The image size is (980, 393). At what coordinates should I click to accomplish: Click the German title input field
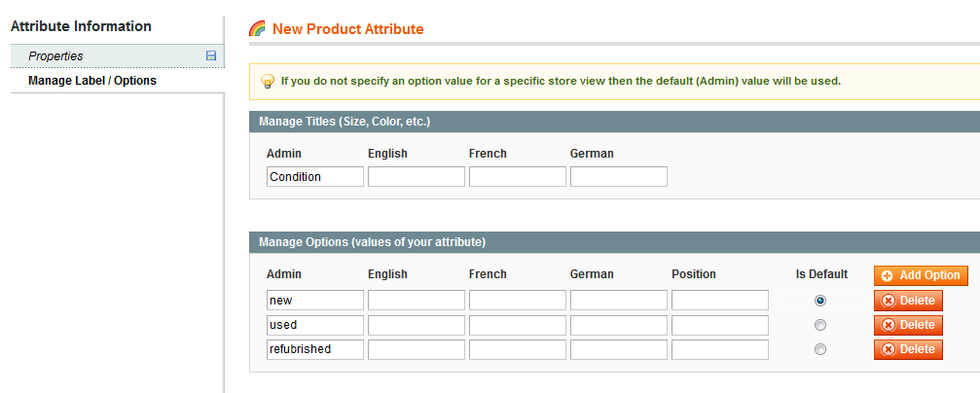(x=618, y=177)
